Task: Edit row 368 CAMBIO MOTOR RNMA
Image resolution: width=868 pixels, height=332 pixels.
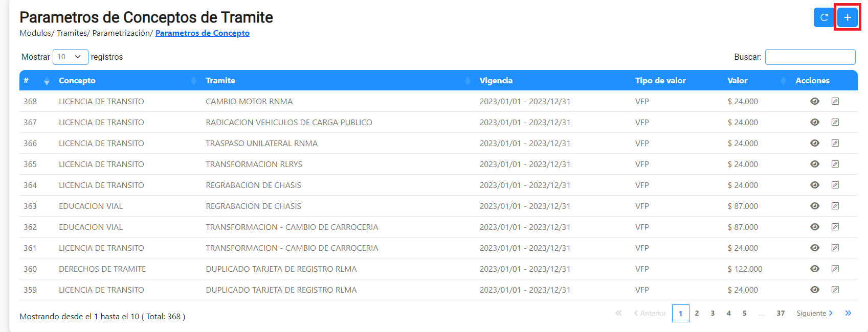Action: point(835,101)
